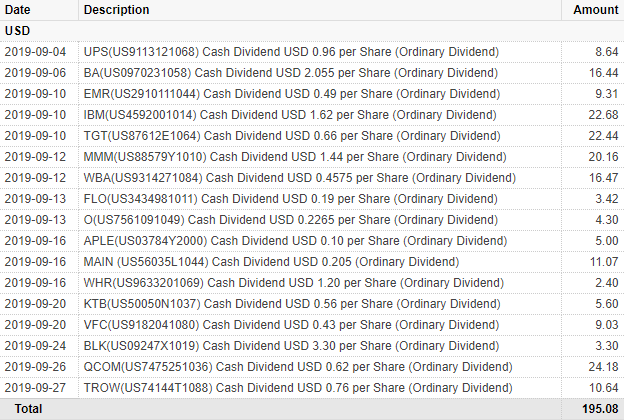This screenshot has height=420, width=624.
Task: Click the BA dividend description
Action: pyautogui.click(x=291, y=73)
